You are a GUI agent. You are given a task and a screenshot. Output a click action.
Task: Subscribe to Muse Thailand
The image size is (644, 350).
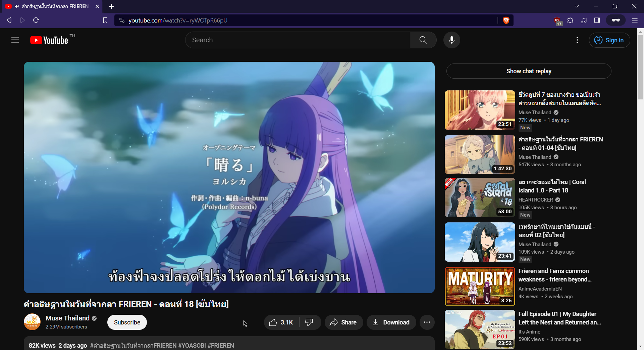[127, 322]
